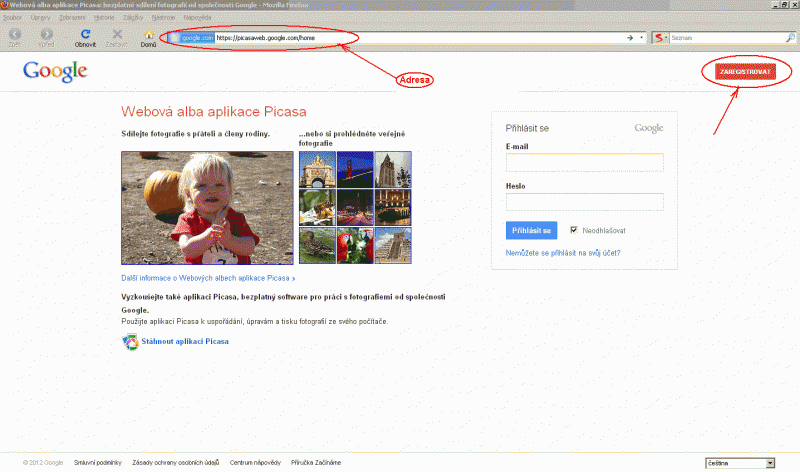Open Příručka Začínáme footer link
Viewport: 800px width, 472px height.
316,463
